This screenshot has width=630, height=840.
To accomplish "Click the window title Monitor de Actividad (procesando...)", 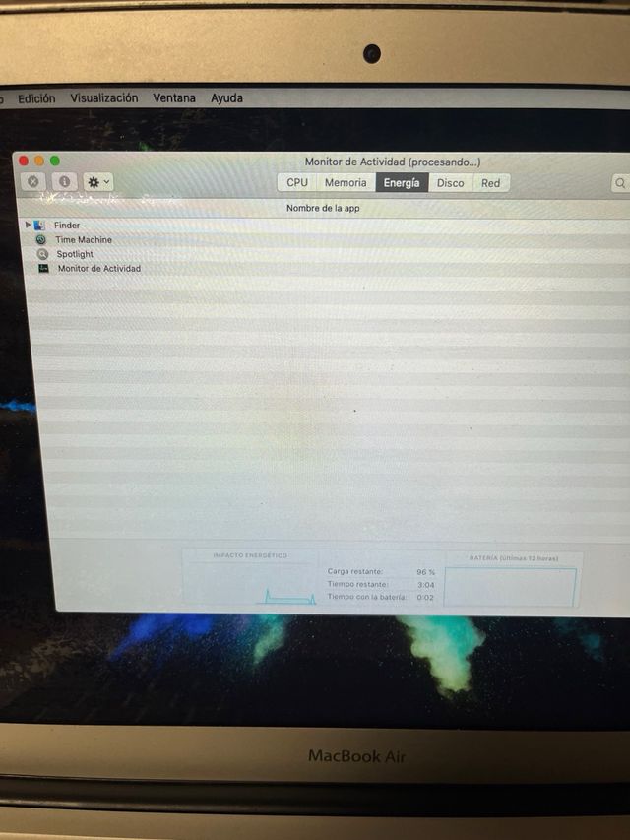I will coord(393,162).
